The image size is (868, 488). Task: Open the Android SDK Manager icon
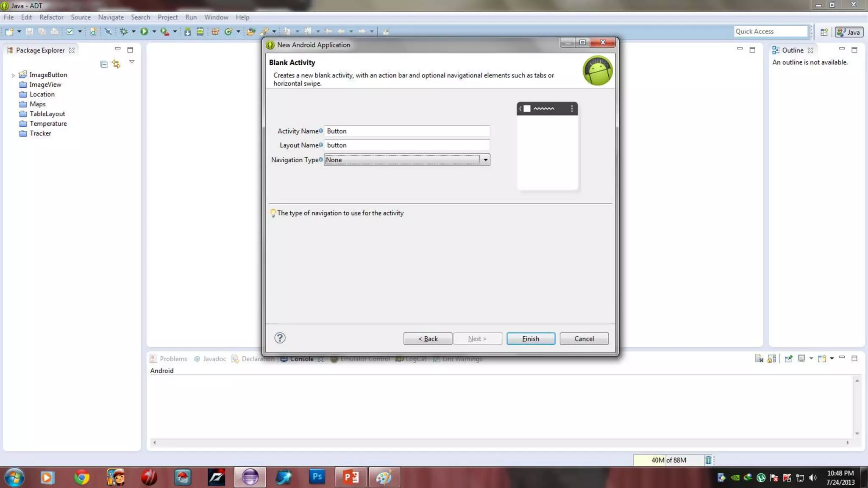pyautogui.click(x=187, y=31)
